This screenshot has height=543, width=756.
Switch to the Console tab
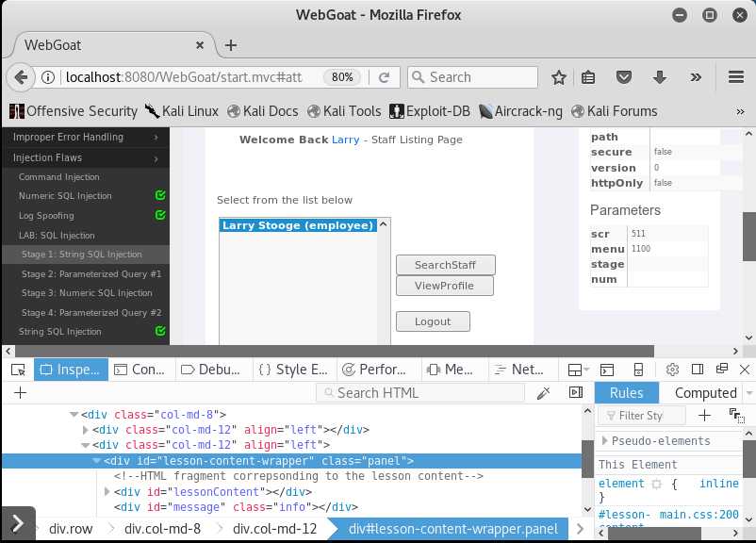click(x=141, y=370)
